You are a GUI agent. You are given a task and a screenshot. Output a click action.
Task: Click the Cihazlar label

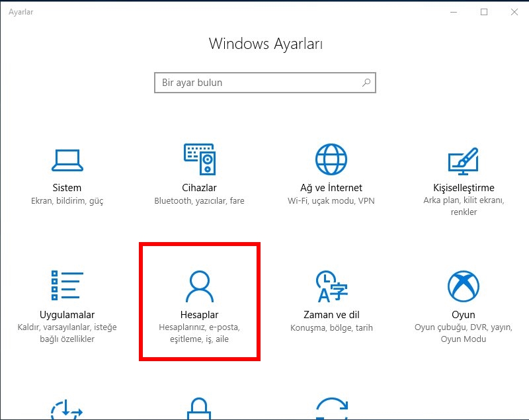200,188
